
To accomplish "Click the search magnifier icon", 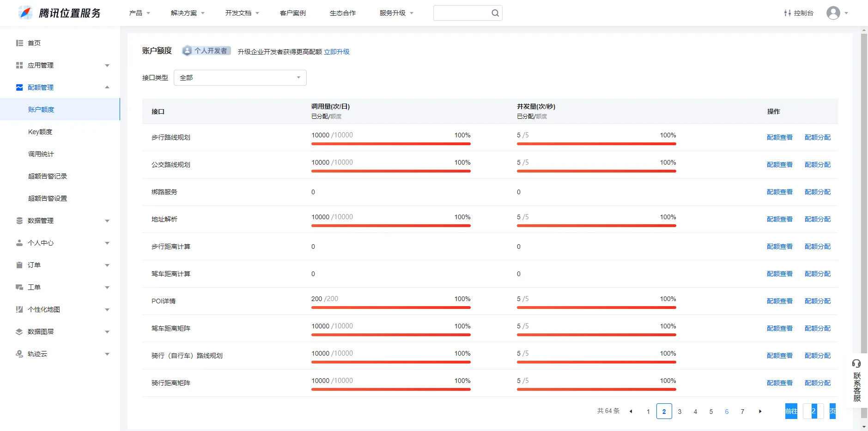I will [495, 13].
